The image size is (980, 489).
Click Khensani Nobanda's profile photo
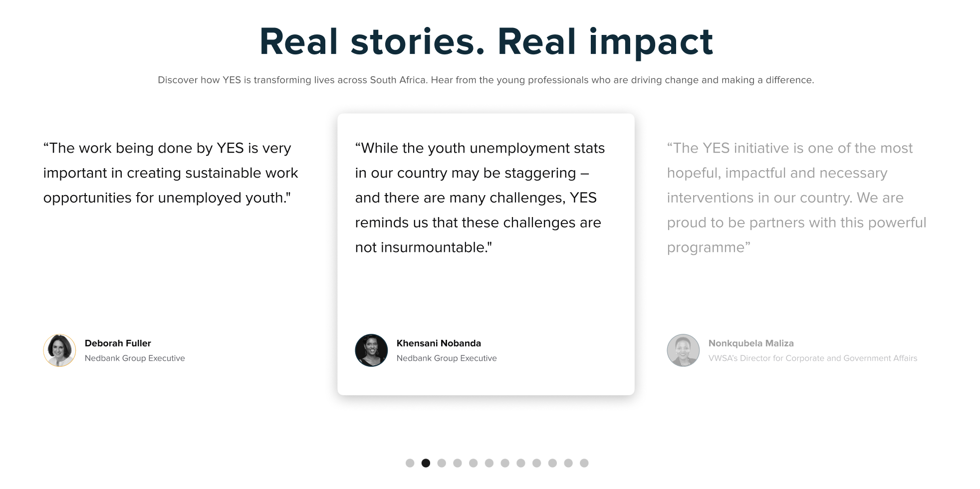click(371, 350)
